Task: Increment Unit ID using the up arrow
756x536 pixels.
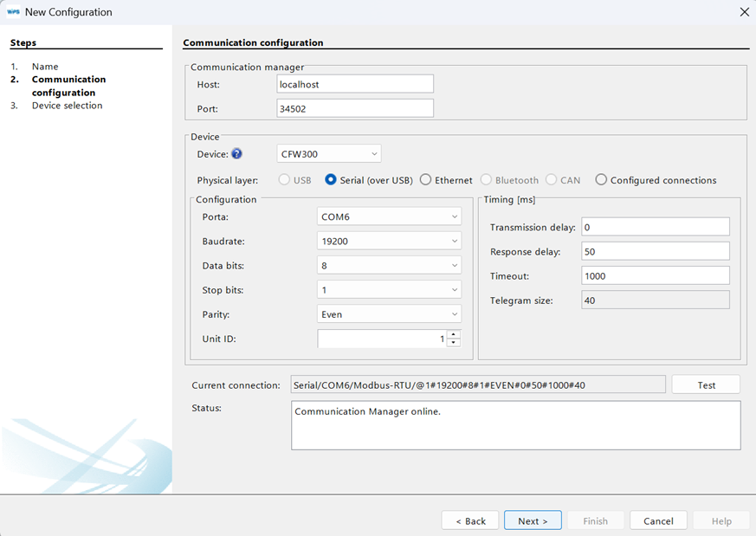Action: point(453,334)
